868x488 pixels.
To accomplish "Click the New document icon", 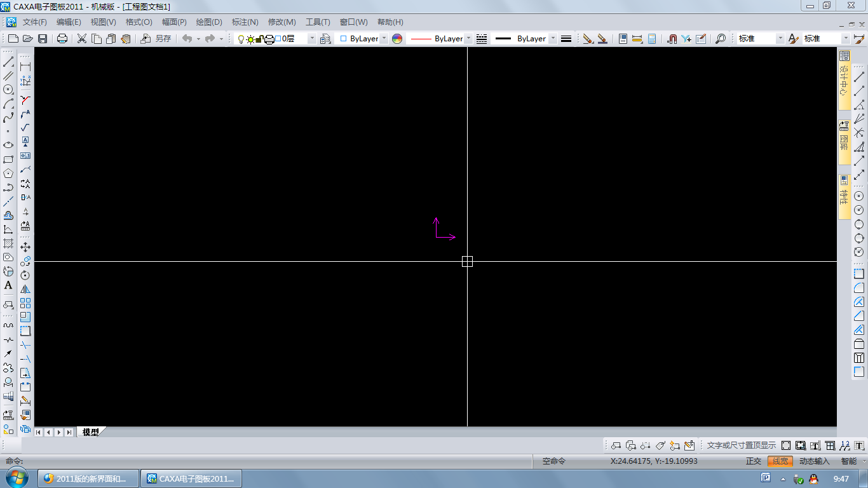I will pyautogui.click(x=13, y=39).
